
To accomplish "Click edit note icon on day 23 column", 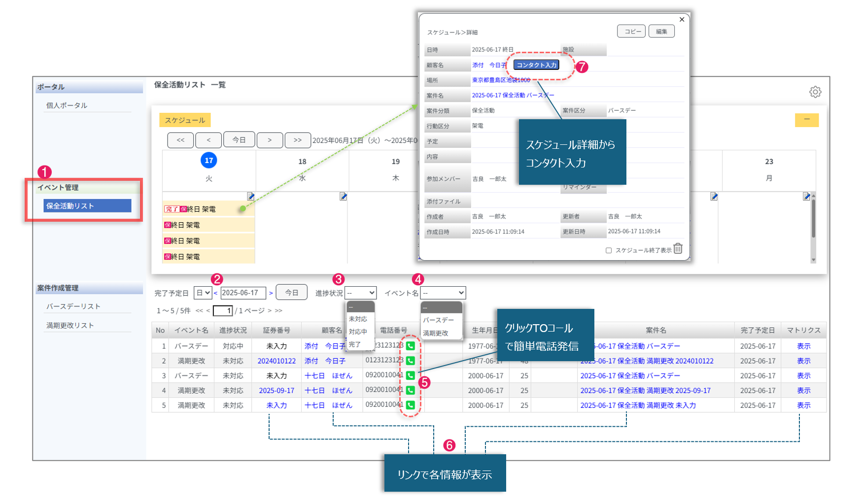I will point(807,196).
